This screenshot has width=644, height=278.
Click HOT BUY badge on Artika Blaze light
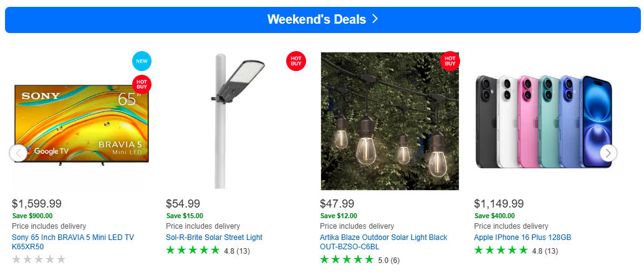pos(449,61)
